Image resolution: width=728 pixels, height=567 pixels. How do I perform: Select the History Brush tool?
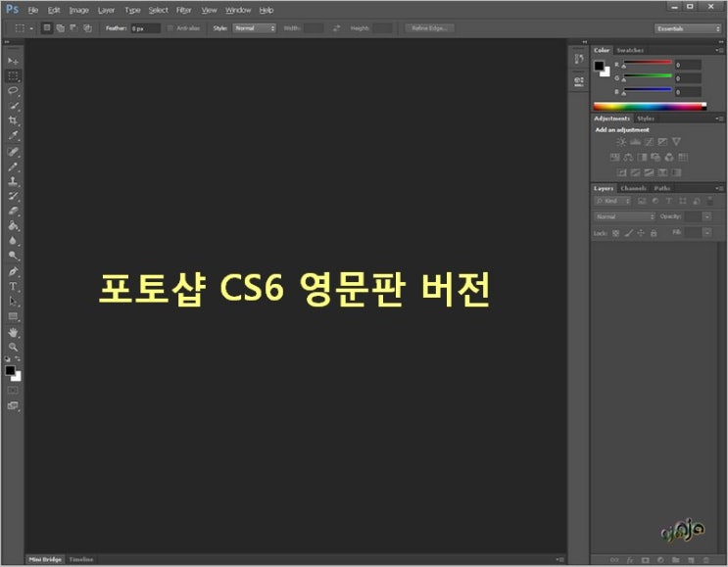13,196
